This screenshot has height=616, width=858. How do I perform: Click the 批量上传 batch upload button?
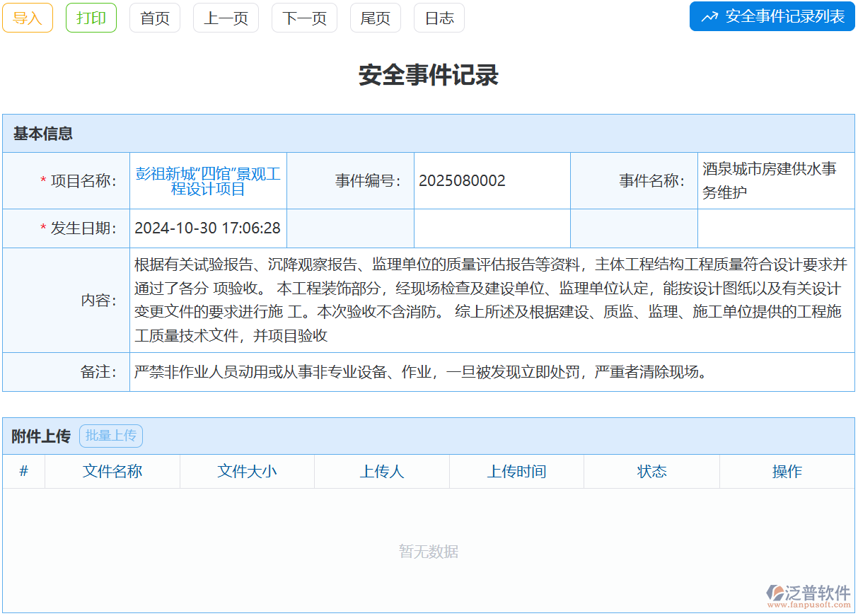[111, 436]
